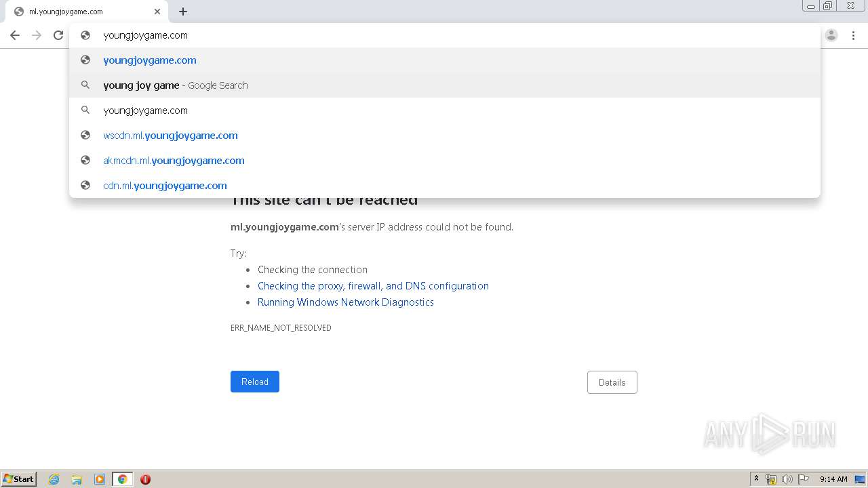Viewport: 868px width, 488px height.
Task: Click the globe icon beside wscdn.ml.youngjoygame.com
Action: (x=85, y=135)
